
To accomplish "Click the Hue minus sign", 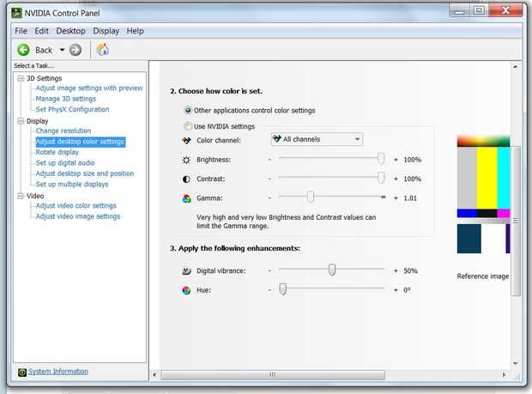I will click(269, 290).
